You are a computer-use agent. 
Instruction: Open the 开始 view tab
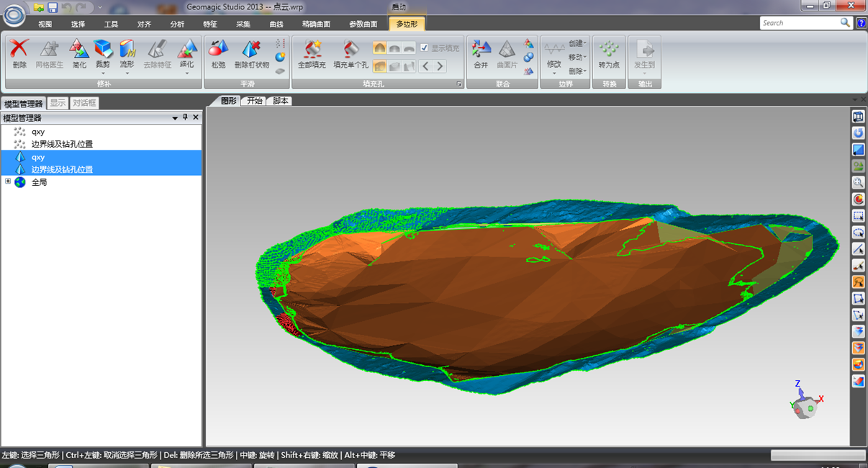[x=255, y=102]
